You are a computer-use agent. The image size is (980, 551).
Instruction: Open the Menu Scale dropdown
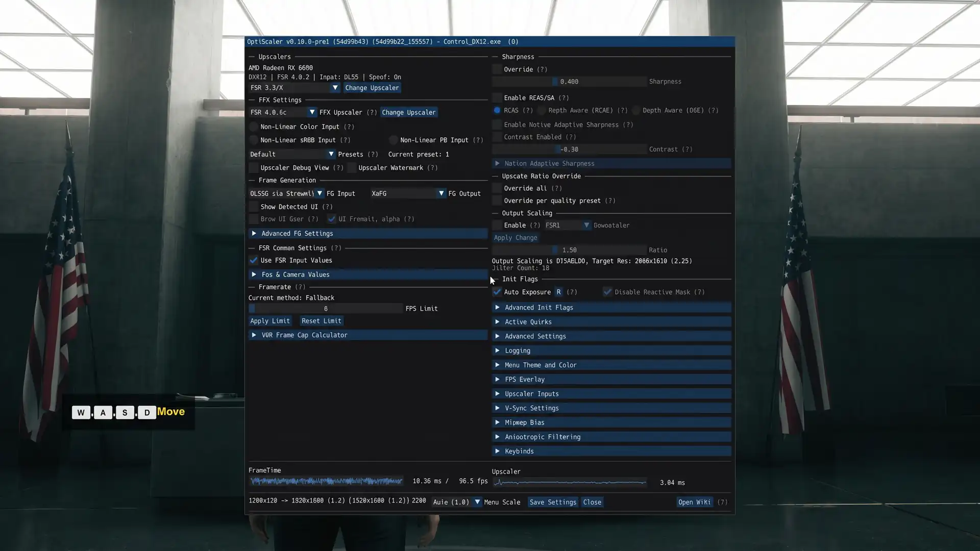(456, 502)
